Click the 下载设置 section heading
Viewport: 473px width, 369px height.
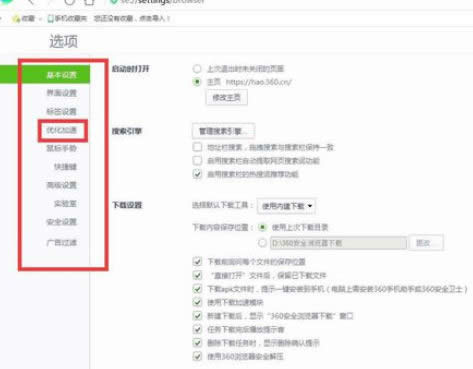point(127,205)
